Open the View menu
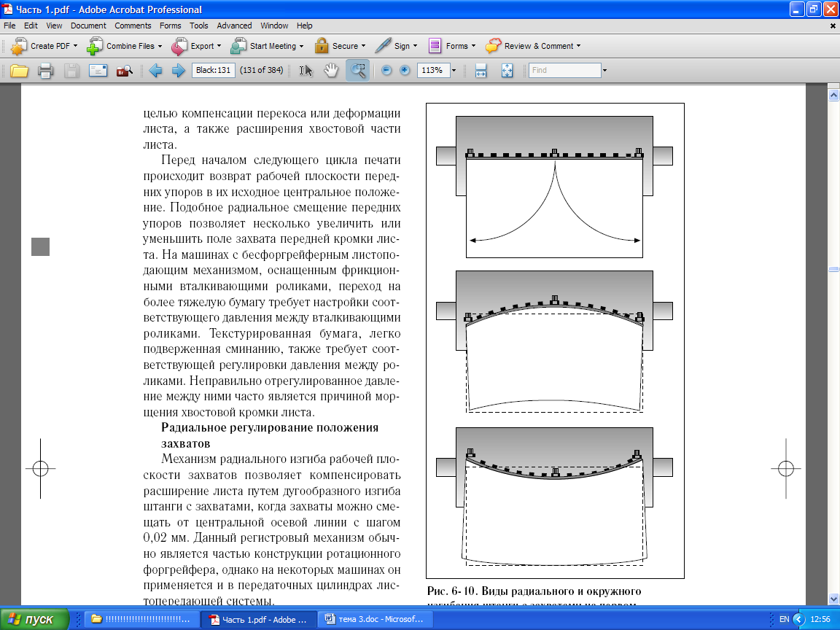840x630 pixels. click(54, 26)
